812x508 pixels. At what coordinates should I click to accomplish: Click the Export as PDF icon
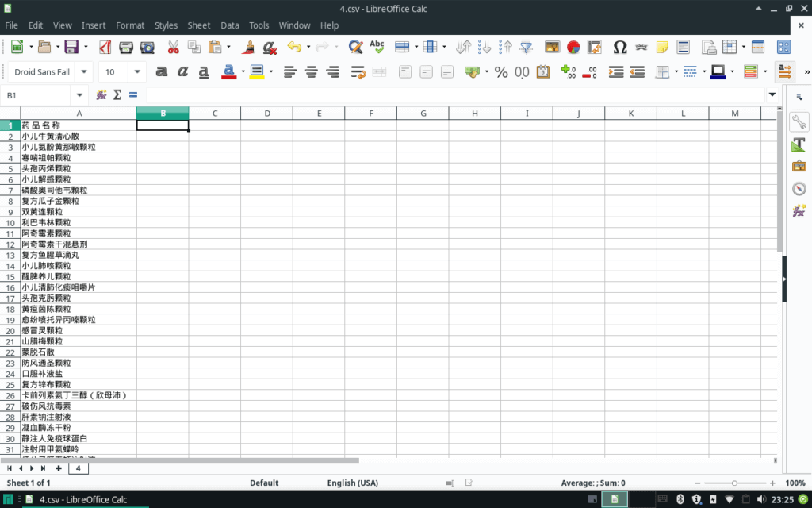point(105,48)
